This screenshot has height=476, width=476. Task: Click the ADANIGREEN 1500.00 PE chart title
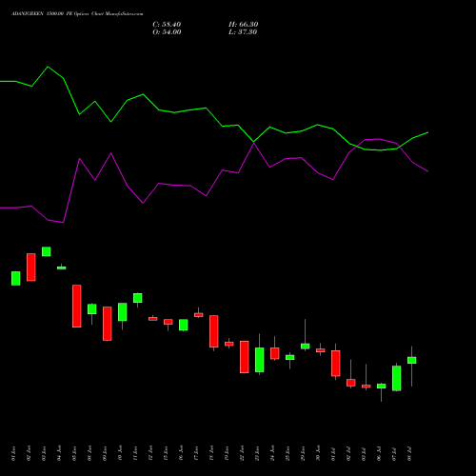click(x=77, y=14)
